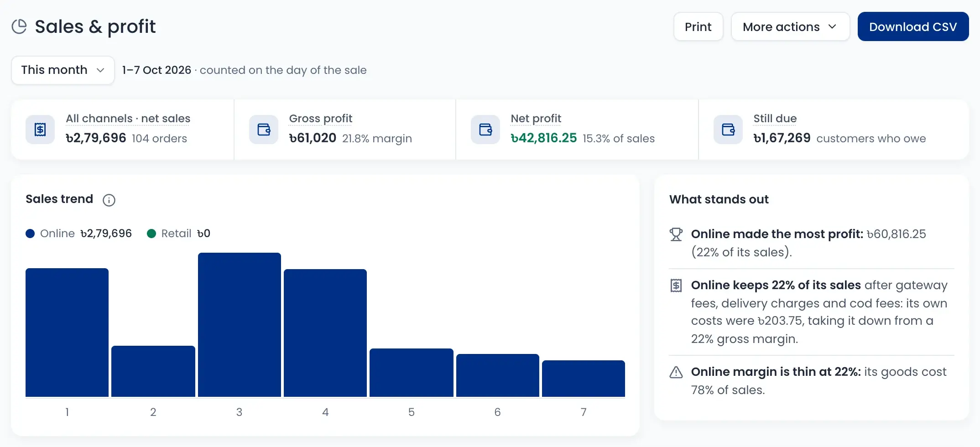980x447 pixels.
Task: Click the Sales & profit pie chart icon
Action: [19, 26]
